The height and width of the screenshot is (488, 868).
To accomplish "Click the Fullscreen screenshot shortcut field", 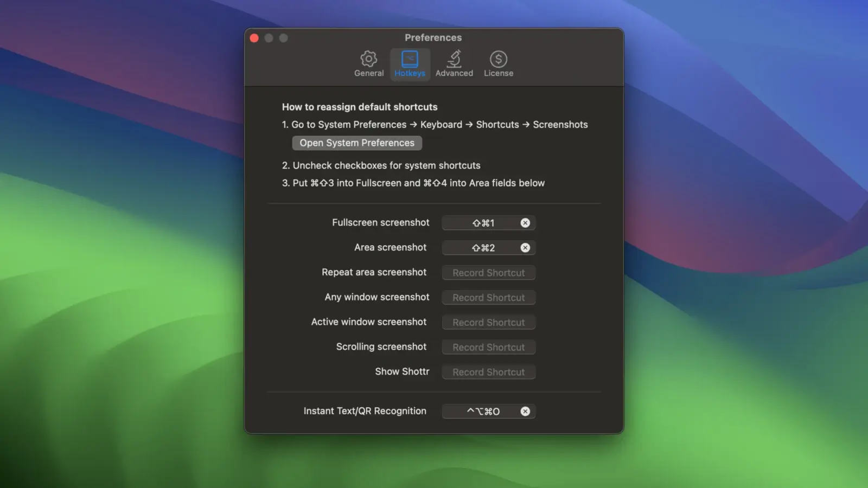I will tap(480, 223).
